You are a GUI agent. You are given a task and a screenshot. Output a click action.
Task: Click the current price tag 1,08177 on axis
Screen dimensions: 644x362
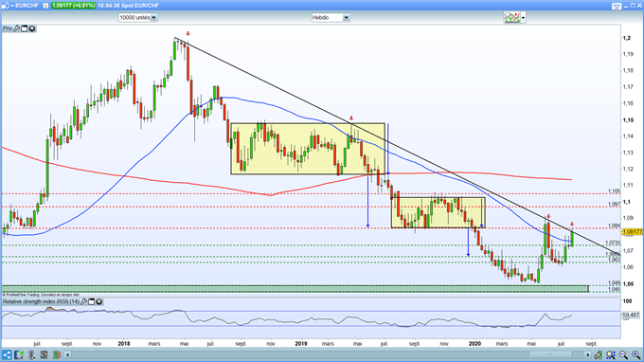[x=633, y=232]
